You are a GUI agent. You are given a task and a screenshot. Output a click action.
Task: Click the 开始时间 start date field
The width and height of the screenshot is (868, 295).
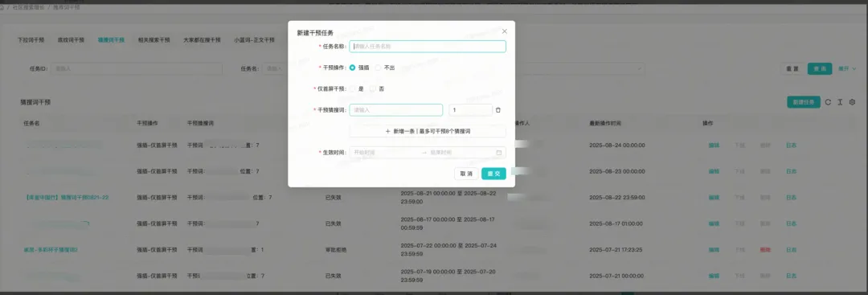[x=384, y=152]
